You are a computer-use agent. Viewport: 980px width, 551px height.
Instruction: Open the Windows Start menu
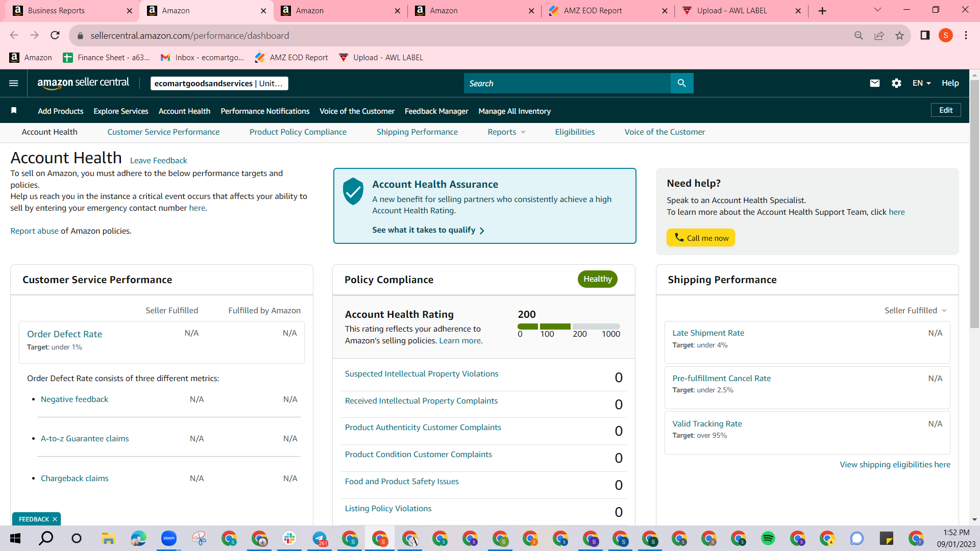coord(15,538)
